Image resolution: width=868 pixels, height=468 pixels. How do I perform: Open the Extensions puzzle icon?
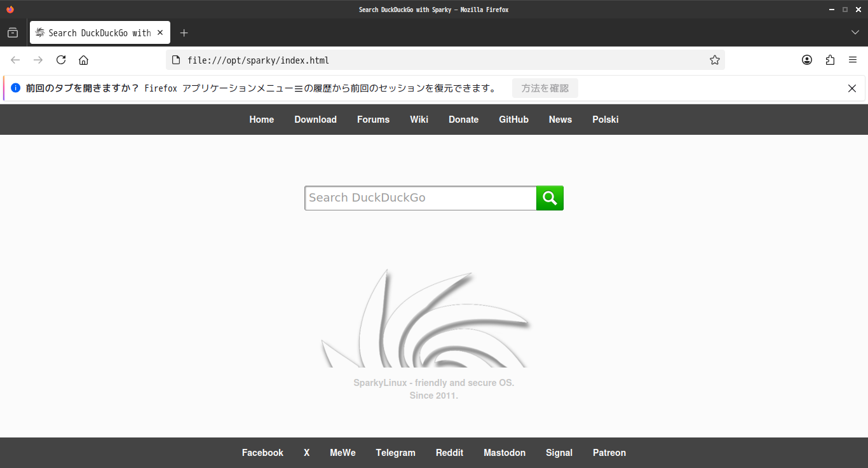(x=830, y=60)
